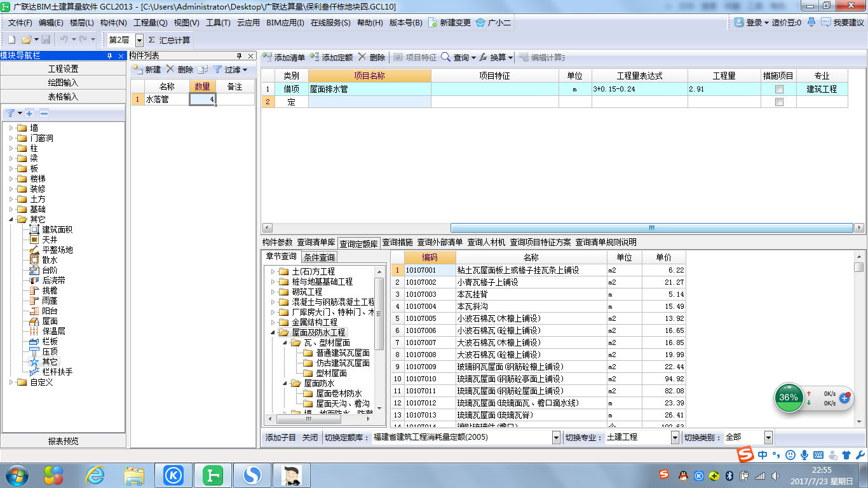Select 天井 tree item
Viewport: 868px width, 488px height.
pos(50,240)
